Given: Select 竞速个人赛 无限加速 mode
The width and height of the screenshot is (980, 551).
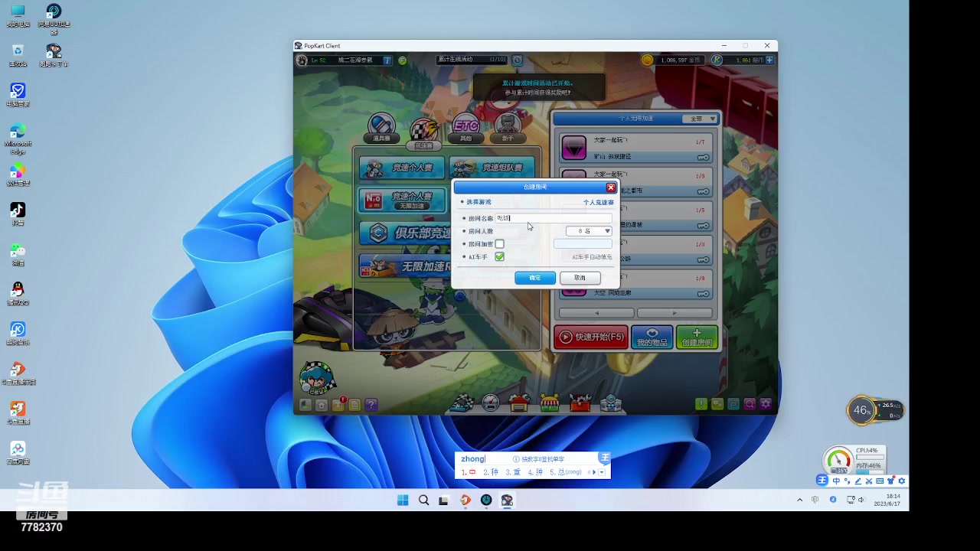Looking at the screenshot, I should (x=403, y=200).
